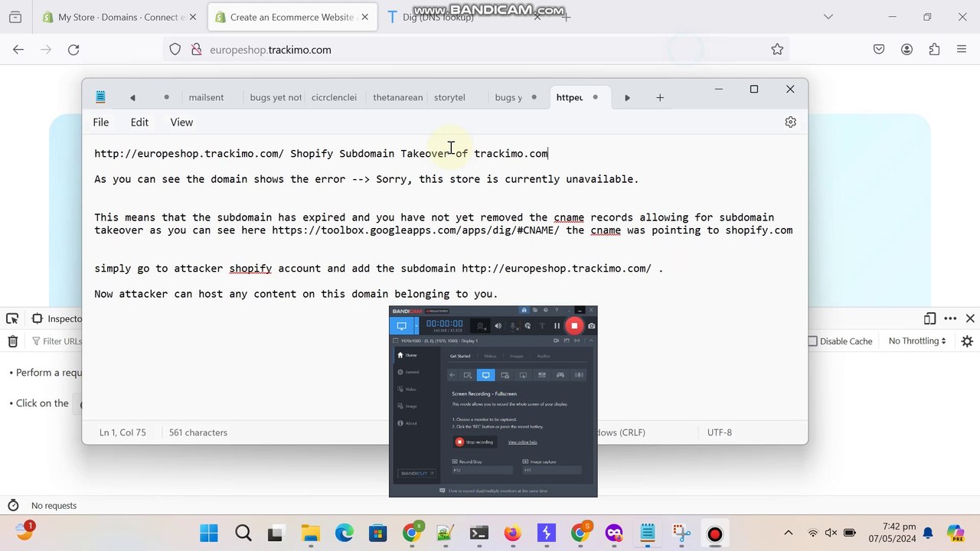Select Bandicam screen recording mode button
This screenshot has height=551, width=980.
click(401, 326)
